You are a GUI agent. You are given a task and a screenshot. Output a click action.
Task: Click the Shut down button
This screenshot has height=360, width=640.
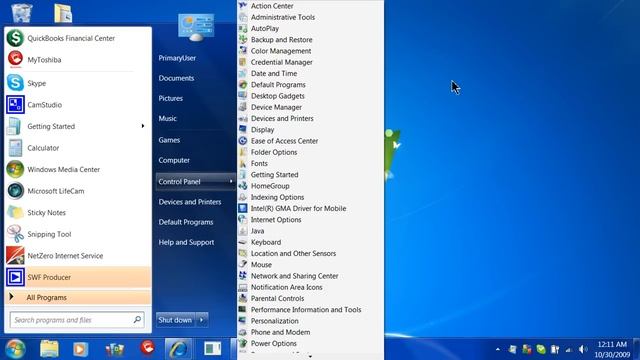(176, 320)
